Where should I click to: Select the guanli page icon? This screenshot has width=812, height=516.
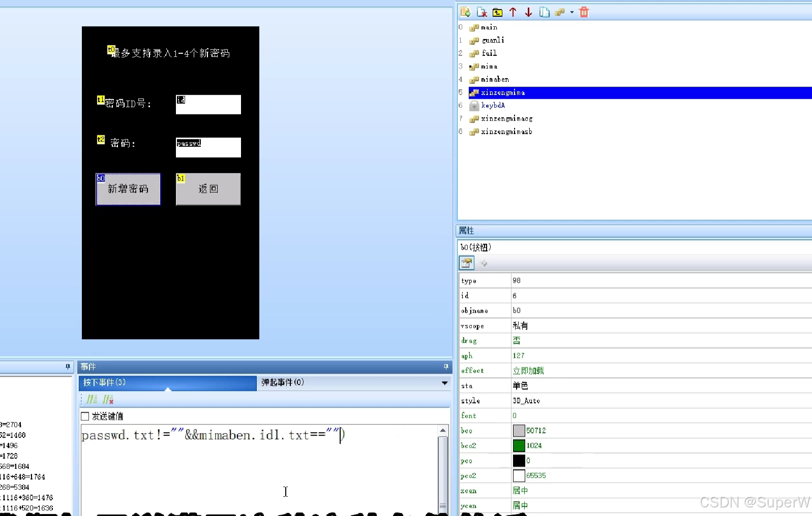[474, 41]
